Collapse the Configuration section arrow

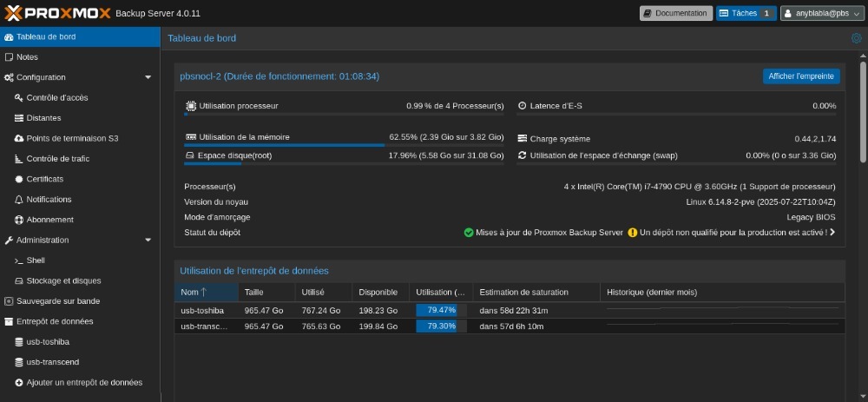(148, 77)
